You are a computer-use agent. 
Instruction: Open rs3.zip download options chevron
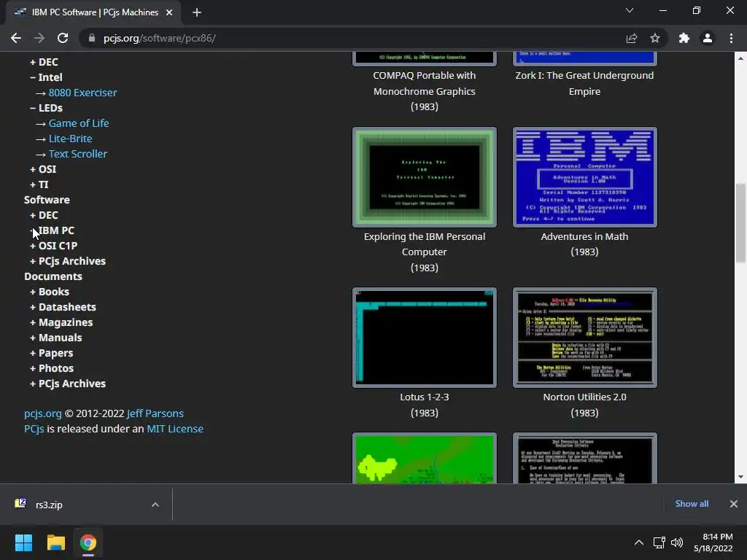point(155,505)
